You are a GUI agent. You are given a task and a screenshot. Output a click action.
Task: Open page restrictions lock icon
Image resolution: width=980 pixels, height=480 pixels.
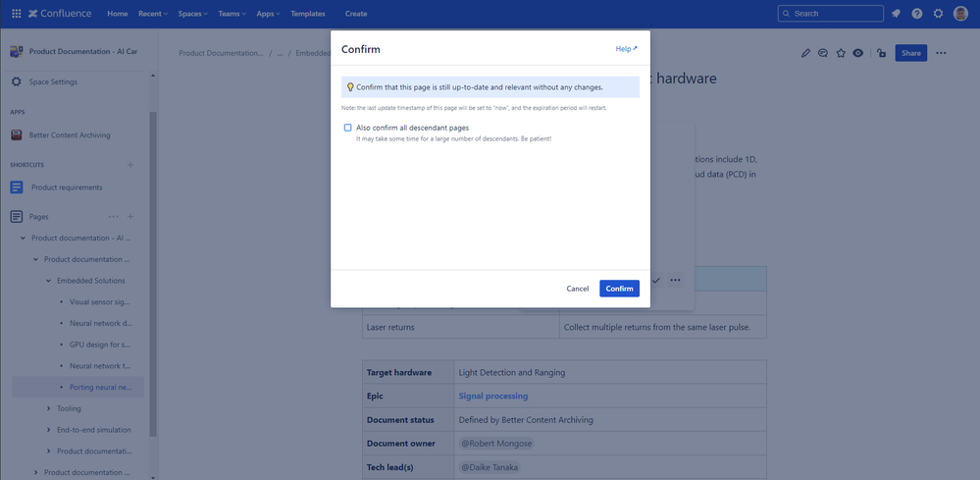[881, 53]
